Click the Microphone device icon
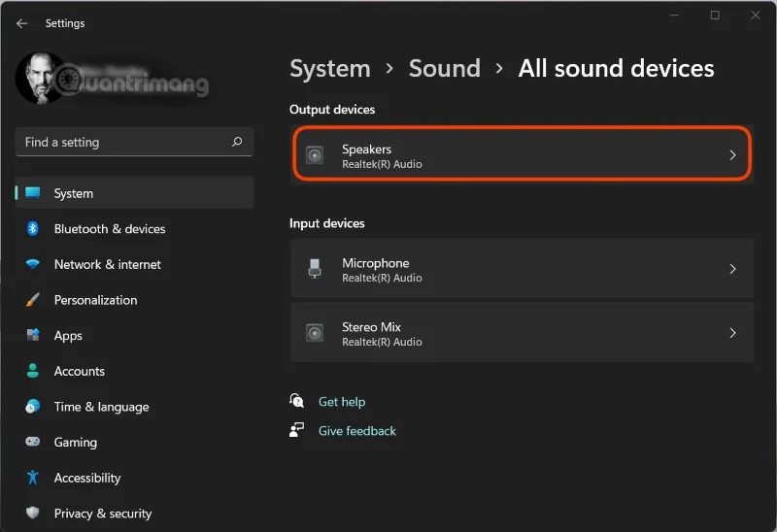The height and width of the screenshot is (532, 777). (315, 269)
